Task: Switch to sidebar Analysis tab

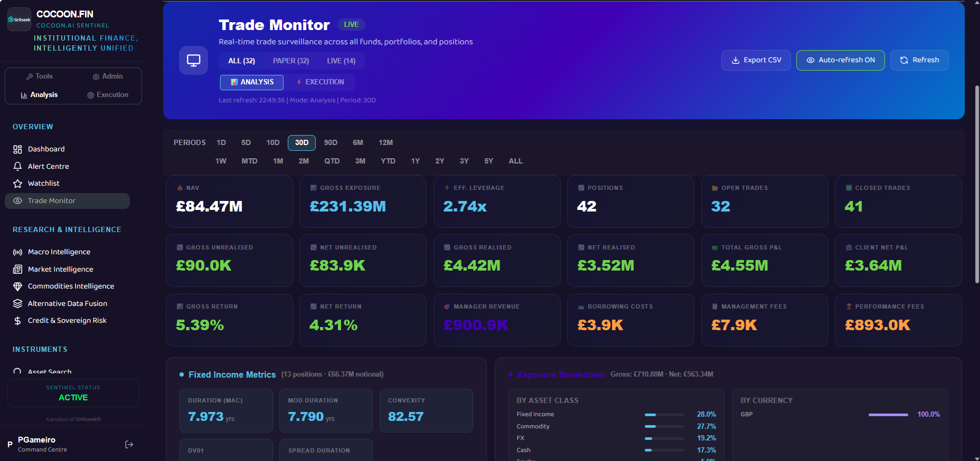Action: [x=40, y=95]
